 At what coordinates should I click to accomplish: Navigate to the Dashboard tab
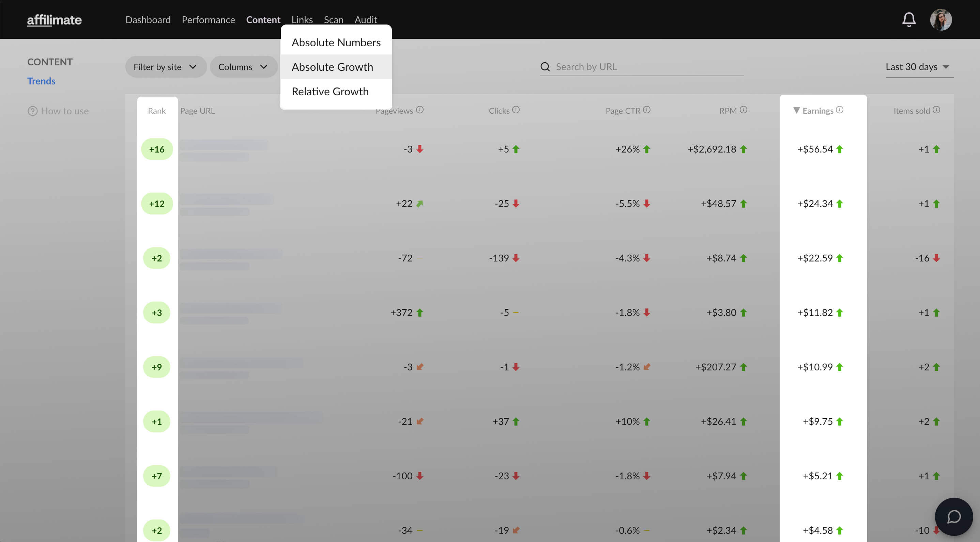click(x=148, y=19)
